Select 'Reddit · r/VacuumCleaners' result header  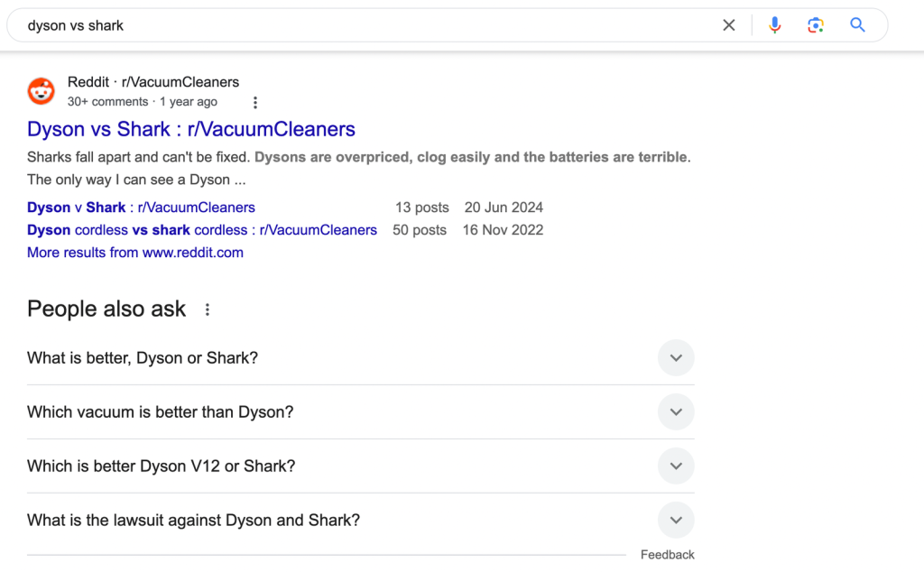[x=153, y=81]
